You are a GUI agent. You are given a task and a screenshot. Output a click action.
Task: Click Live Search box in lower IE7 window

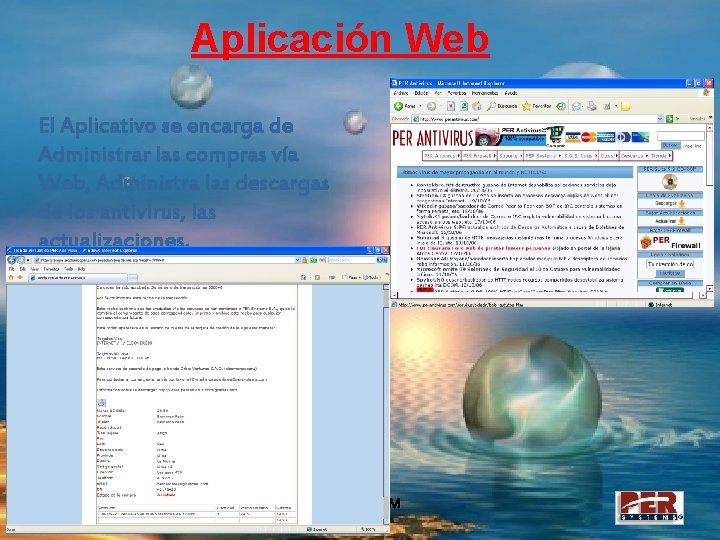tap(352, 260)
